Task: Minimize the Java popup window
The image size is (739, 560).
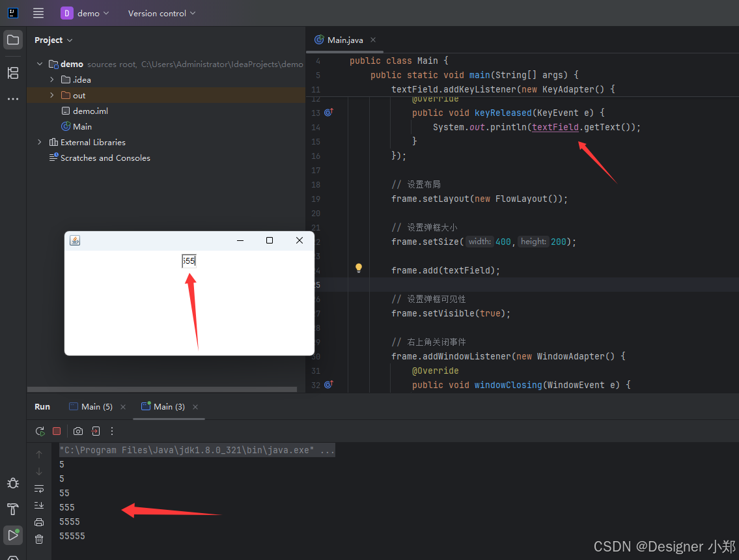Action: click(x=240, y=240)
